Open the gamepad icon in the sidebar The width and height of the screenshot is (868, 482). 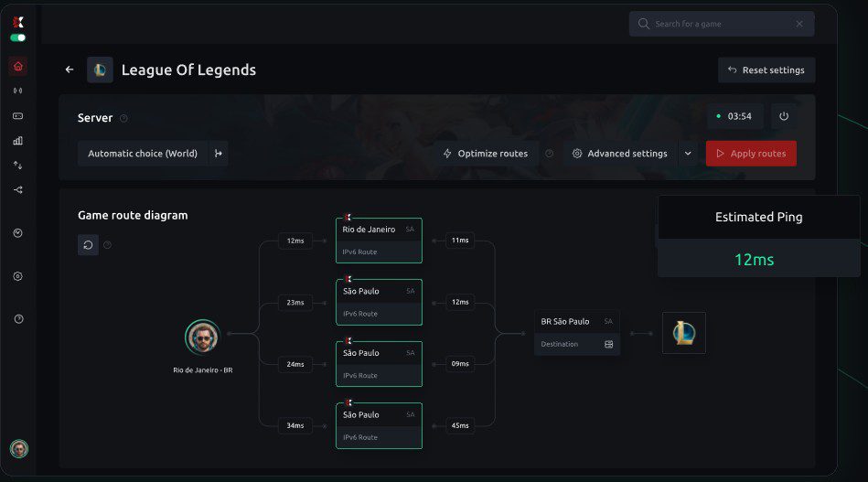pos(18,116)
